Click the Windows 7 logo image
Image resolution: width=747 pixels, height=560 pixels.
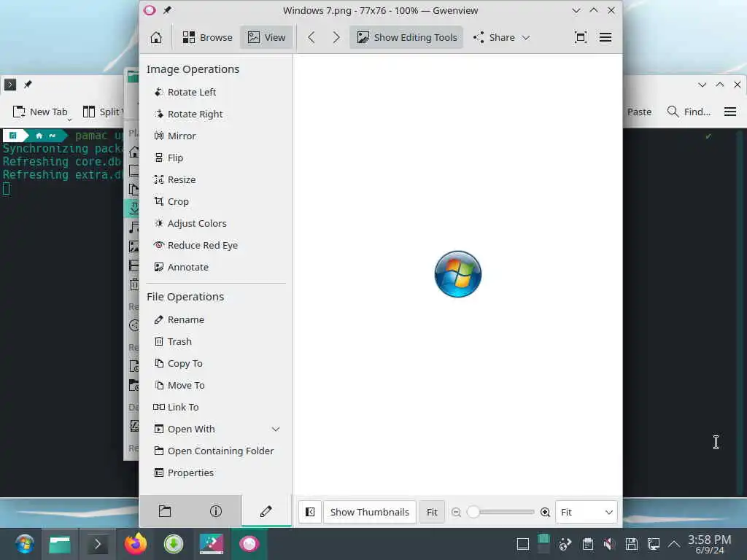click(458, 274)
